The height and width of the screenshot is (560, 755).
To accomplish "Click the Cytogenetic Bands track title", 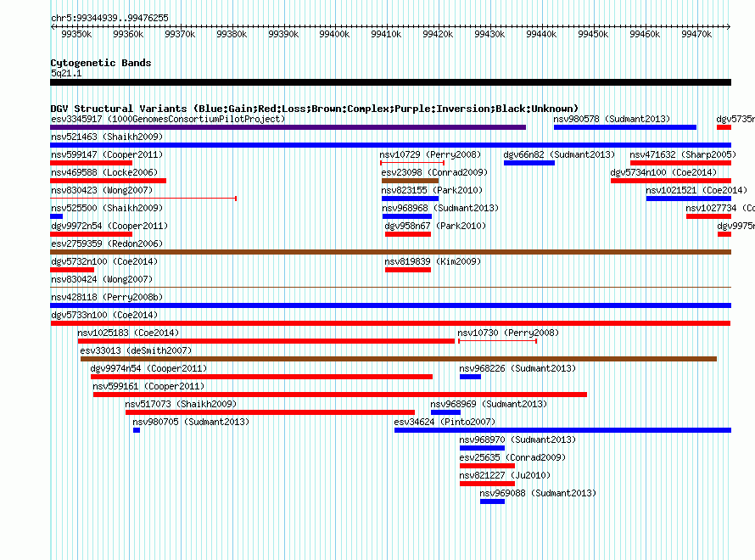I will click(101, 63).
